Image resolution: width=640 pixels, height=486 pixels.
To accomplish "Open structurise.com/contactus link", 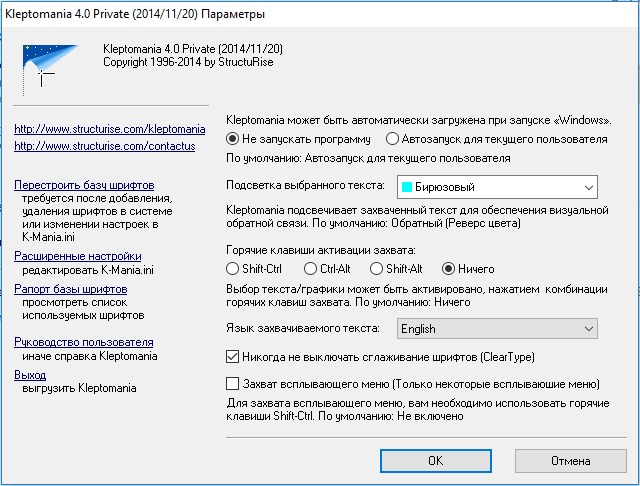I will pos(102,147).
